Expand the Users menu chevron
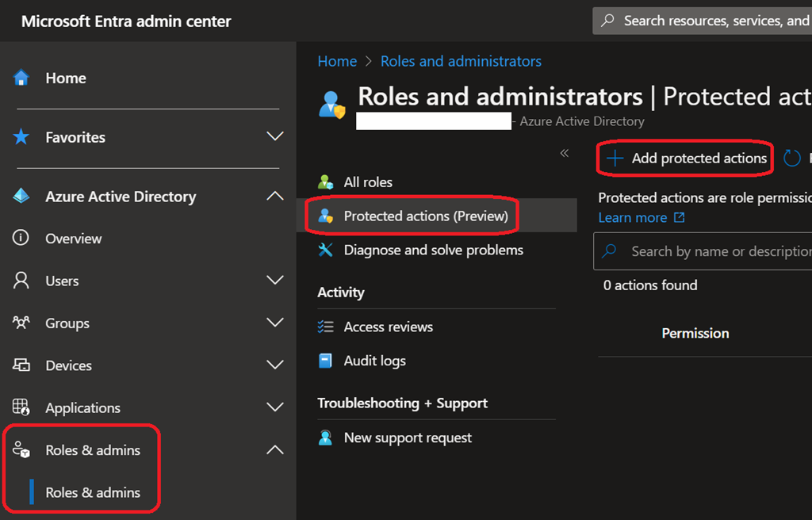The height and width of the screenshot is (520, 812). (274, 280)
